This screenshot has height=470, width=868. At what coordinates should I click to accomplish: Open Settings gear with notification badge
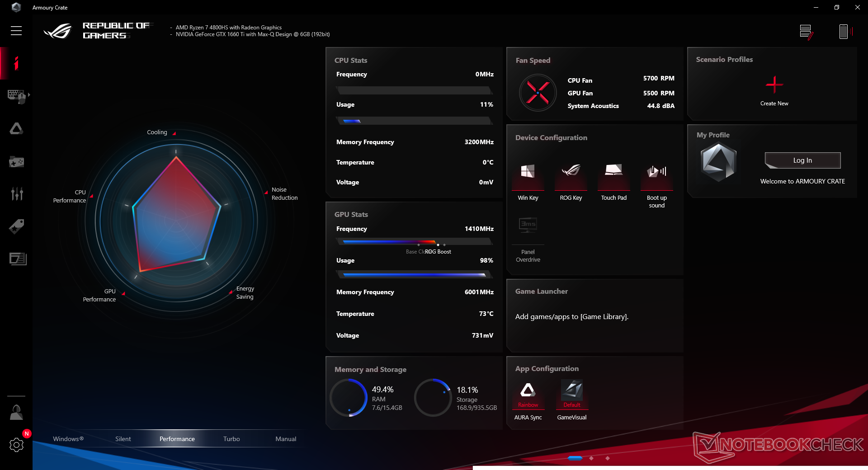pyautogui.click(x=16, y=445)
